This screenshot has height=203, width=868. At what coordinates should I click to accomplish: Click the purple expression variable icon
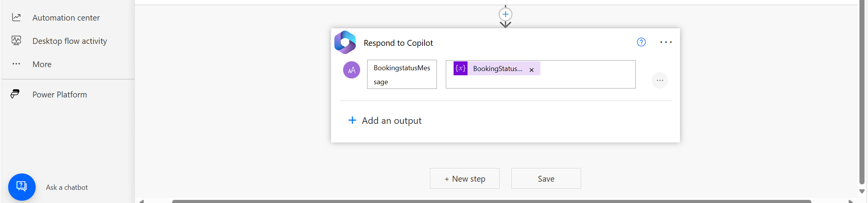coord(461,69)
